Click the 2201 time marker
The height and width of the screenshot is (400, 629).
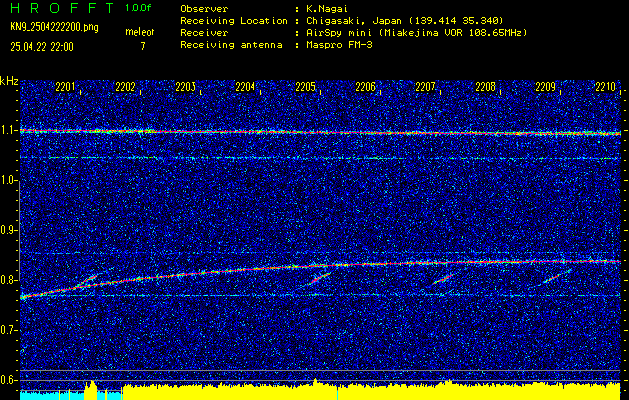tap(65, 87)
